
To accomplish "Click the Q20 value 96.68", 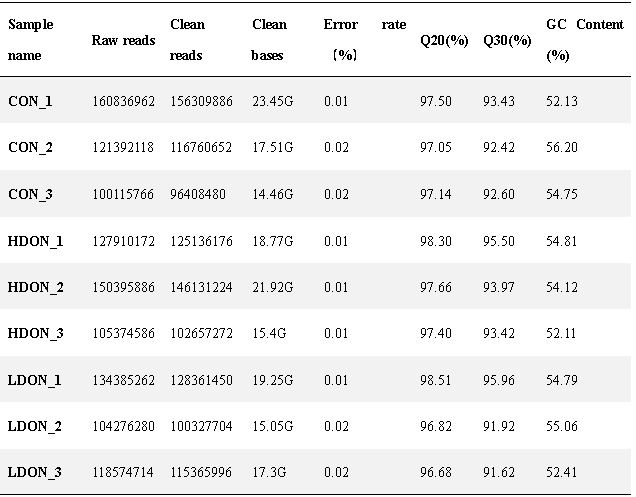I will pos(435,473).
